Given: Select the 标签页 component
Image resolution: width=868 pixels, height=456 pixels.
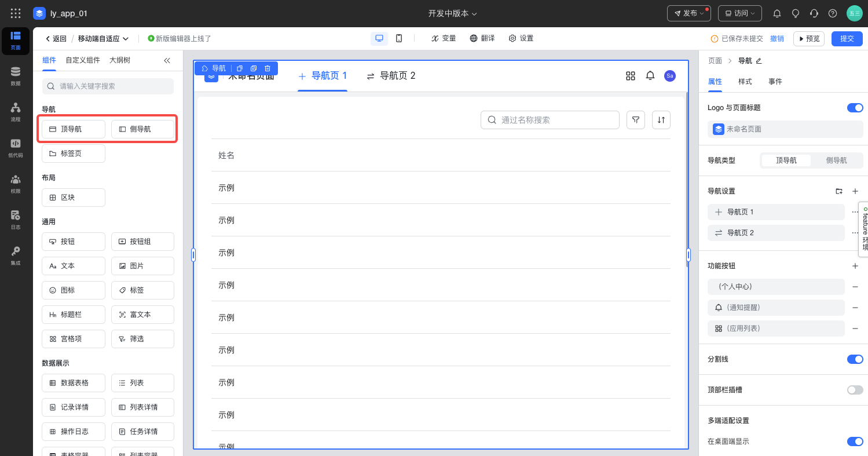Looking at the screenshot, I should coord(74,154).
